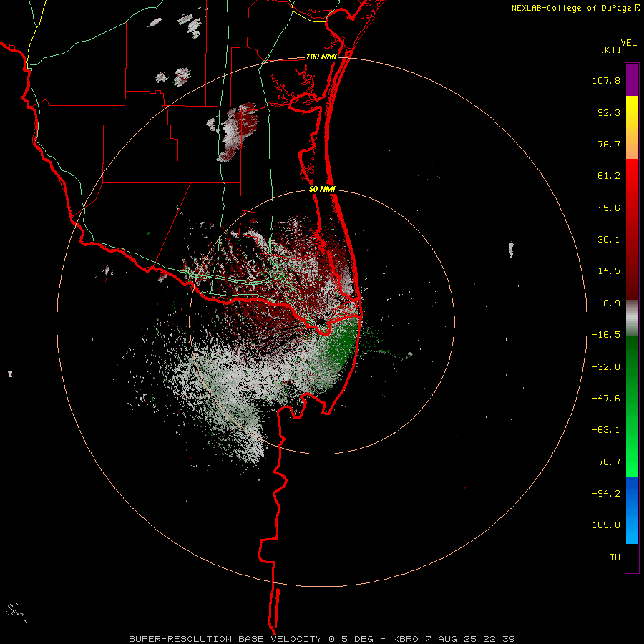
Task: Click the [KT] units label
Action: (611, 49)
